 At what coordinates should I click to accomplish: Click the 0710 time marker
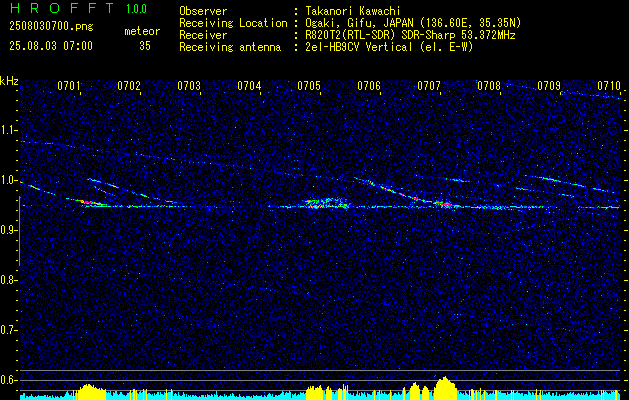point(609,85)
